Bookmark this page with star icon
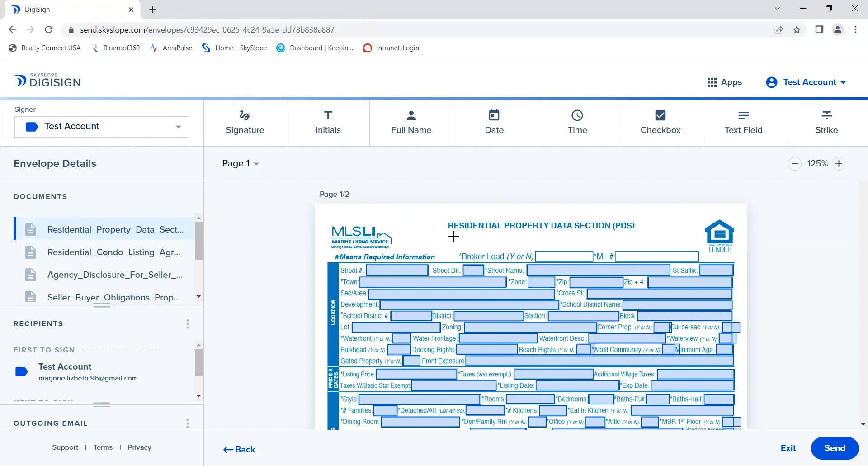Image resolution: width=868 pixels, height=466 pixels. click(797, 30)
